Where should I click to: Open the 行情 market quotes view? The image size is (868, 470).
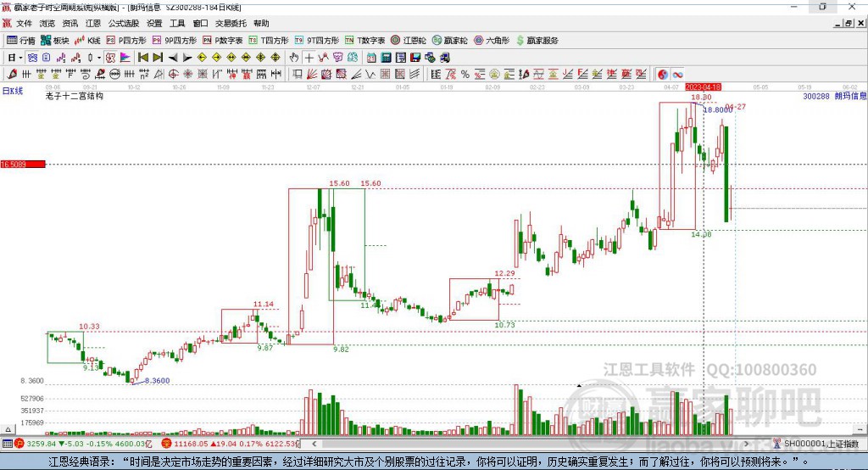click(x=20, y=41)
